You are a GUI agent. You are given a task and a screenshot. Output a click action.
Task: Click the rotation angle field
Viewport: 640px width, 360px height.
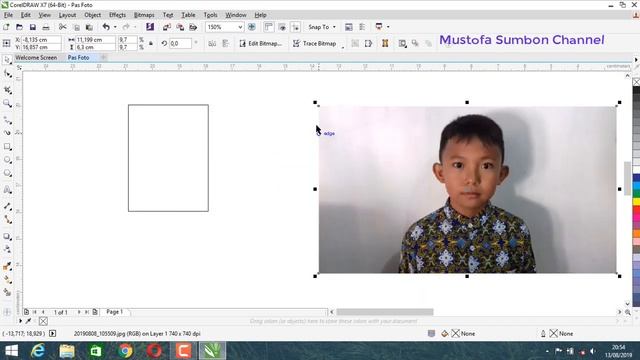pos(180,43)
